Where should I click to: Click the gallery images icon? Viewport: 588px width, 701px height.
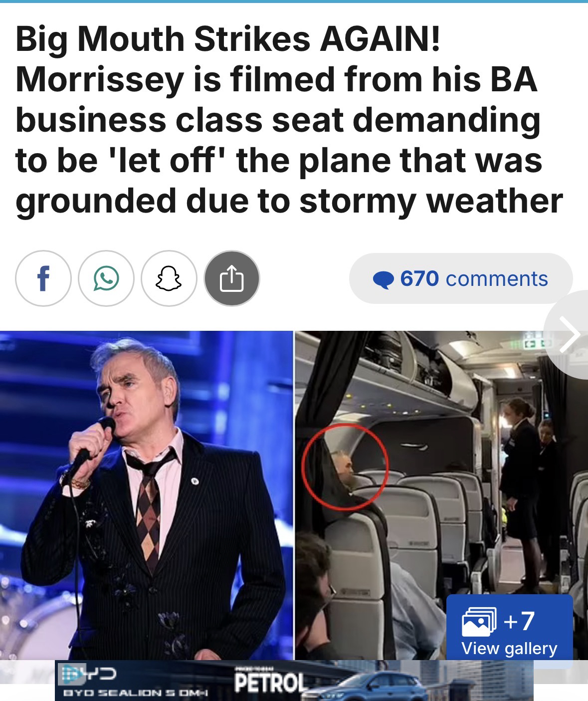(x=479, y=621)
